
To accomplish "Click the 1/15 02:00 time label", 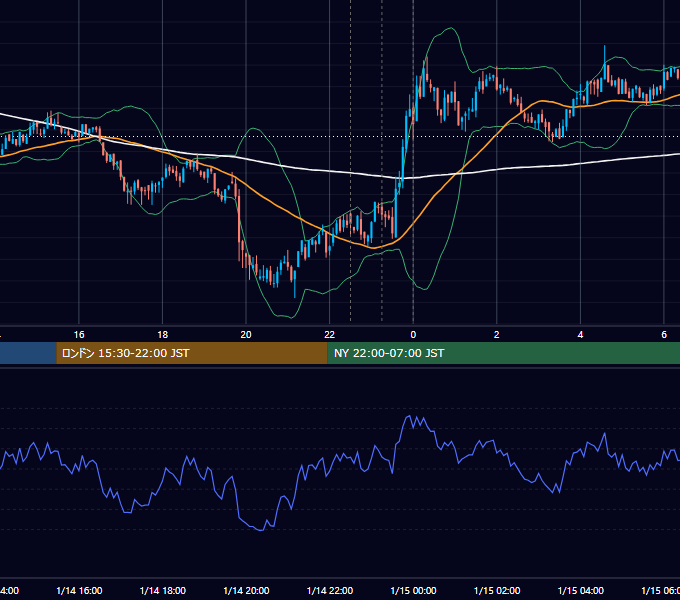I will pyautogui.click(x=497, y=590).
